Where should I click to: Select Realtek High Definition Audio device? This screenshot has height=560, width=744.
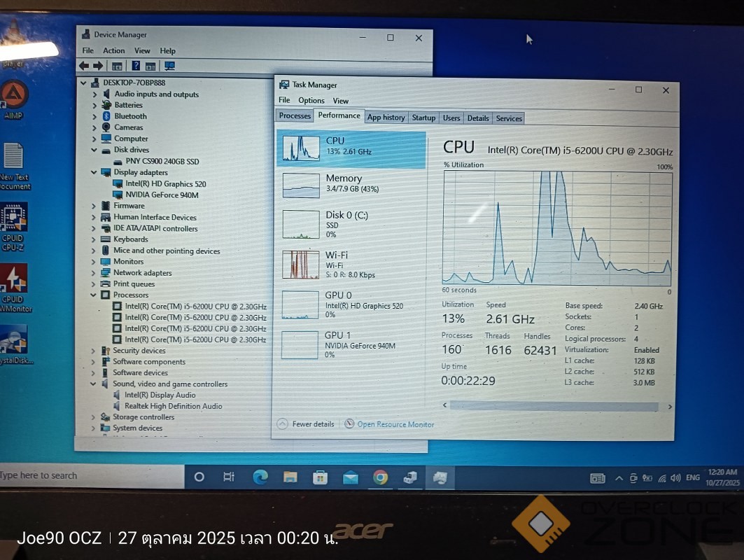(x=173, y=406)
